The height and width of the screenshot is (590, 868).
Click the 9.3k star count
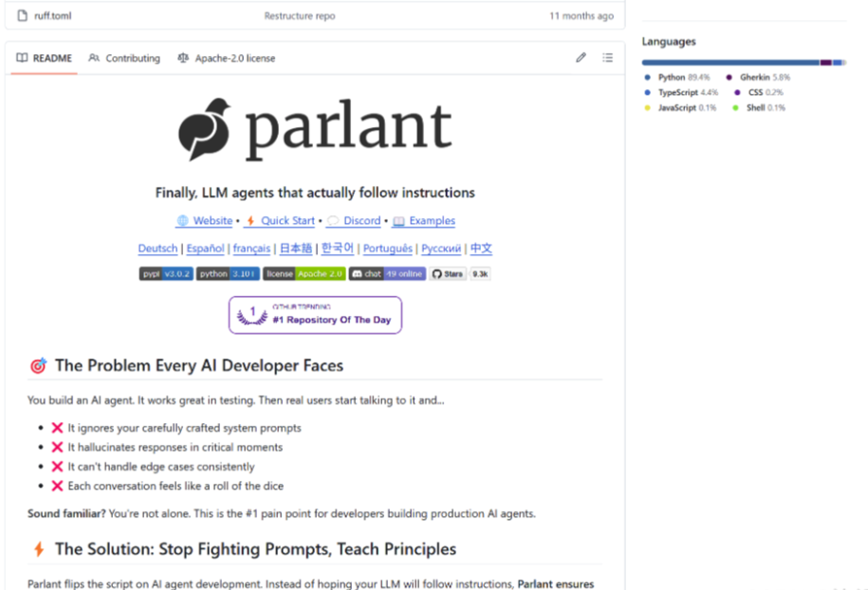(480, 273)
